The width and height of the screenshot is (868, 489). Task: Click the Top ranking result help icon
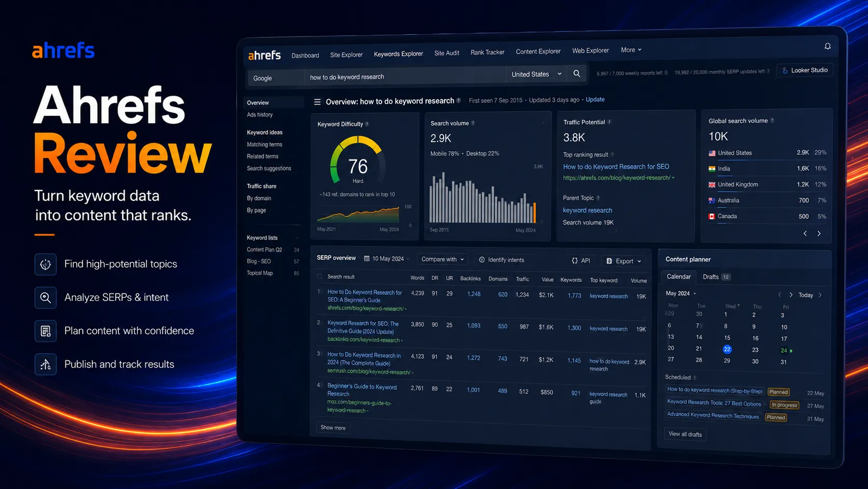(613, 155)
